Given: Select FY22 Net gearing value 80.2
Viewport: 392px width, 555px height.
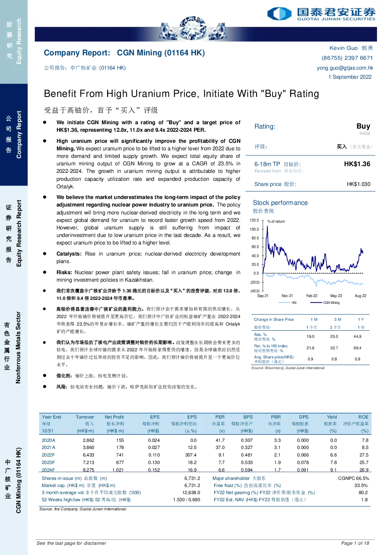Looking at the screenshot, I should 363,492.
